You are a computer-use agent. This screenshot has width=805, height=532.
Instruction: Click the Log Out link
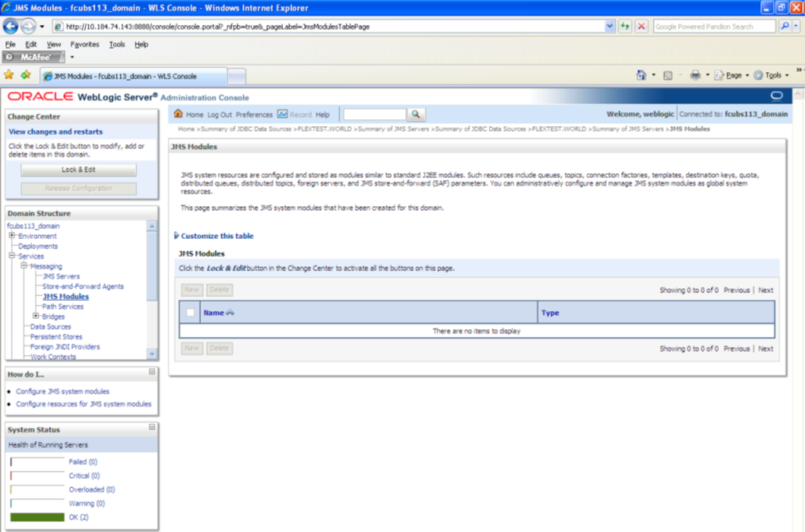point(219,114)
